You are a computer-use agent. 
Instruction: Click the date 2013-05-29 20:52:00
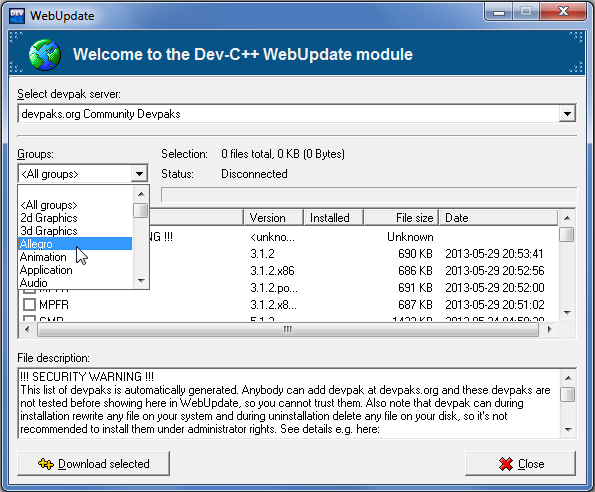click(x=494, y=288)
